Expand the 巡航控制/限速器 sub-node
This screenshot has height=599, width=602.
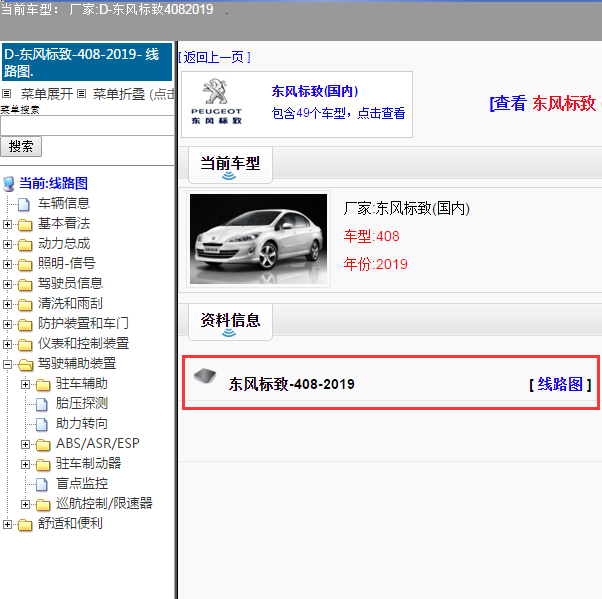(25, 504)
